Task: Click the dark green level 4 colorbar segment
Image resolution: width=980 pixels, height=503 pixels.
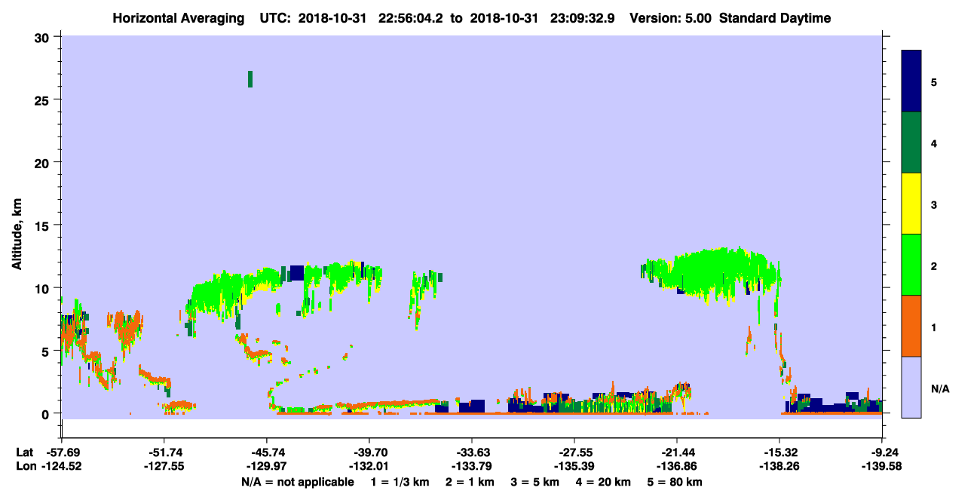Action: pos(911,143)
